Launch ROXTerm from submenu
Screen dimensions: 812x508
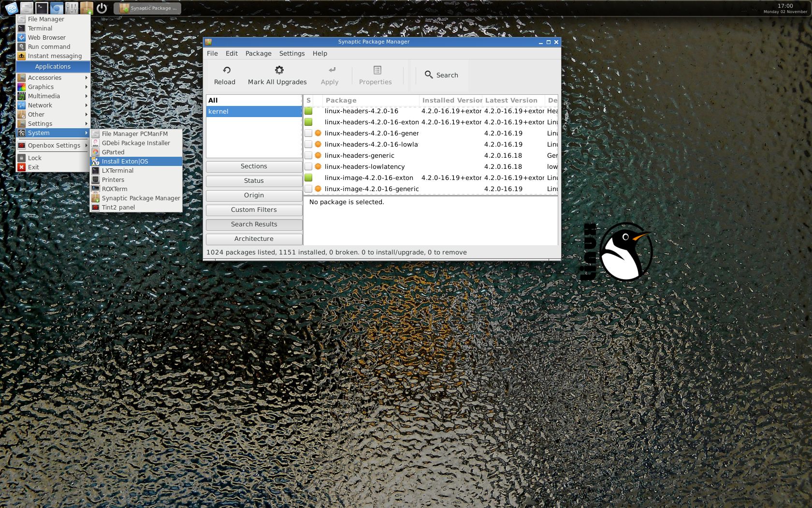click(136, 189)
